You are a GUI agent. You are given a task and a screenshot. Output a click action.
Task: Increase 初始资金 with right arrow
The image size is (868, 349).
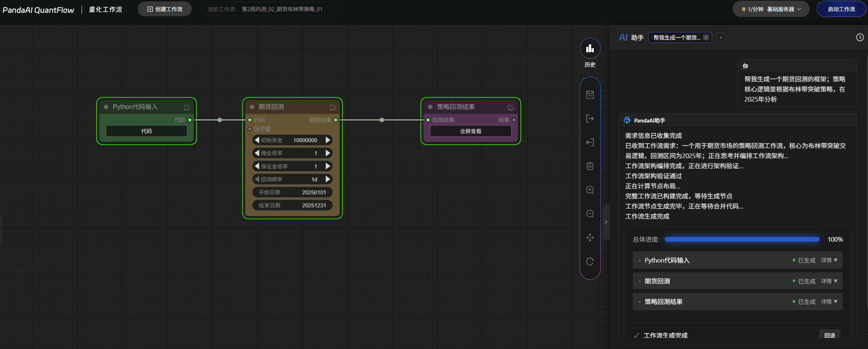328,140
